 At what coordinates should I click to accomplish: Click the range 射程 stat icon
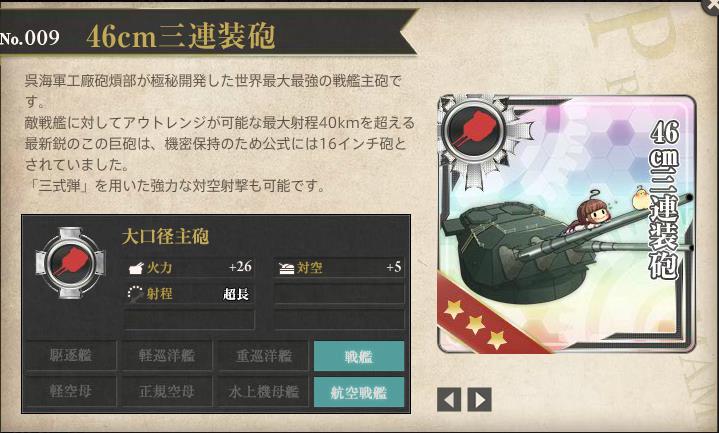coord(135,294)
